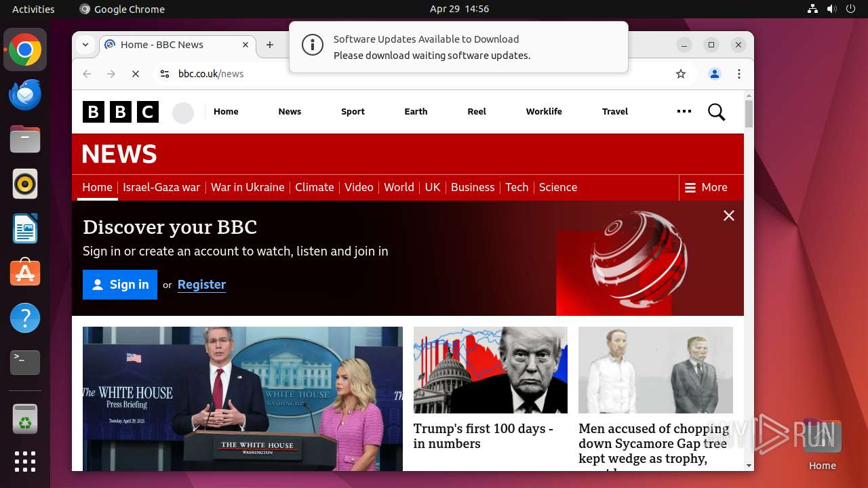This screenshot has height=488, width=868.
Task: Open the Help icon in dock
Action: pyautogui.click(x=25, y=318)
